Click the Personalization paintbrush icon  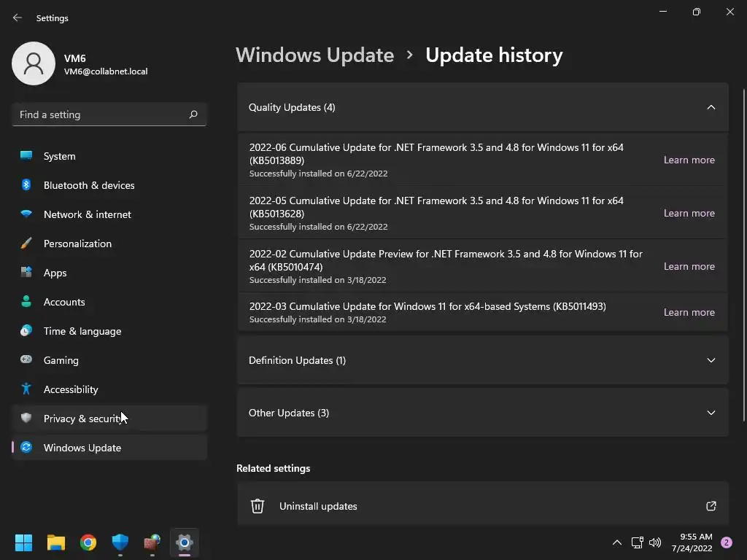(x=26, y=244)
